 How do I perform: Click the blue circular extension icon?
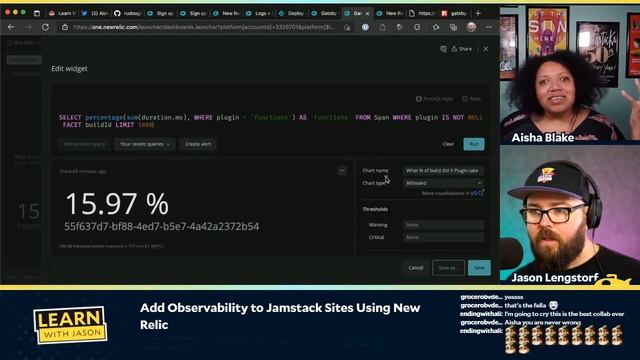365,27
